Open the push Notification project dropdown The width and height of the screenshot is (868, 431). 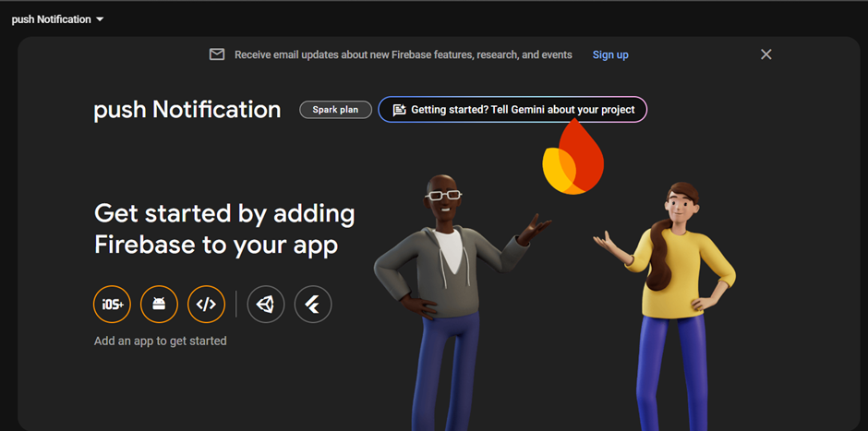point(57,19)
